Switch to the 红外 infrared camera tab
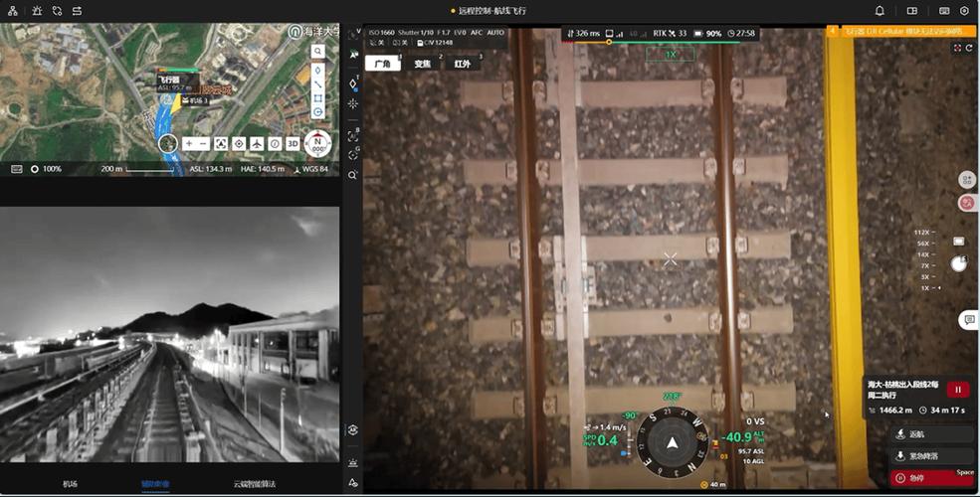 tap(463, 63)
